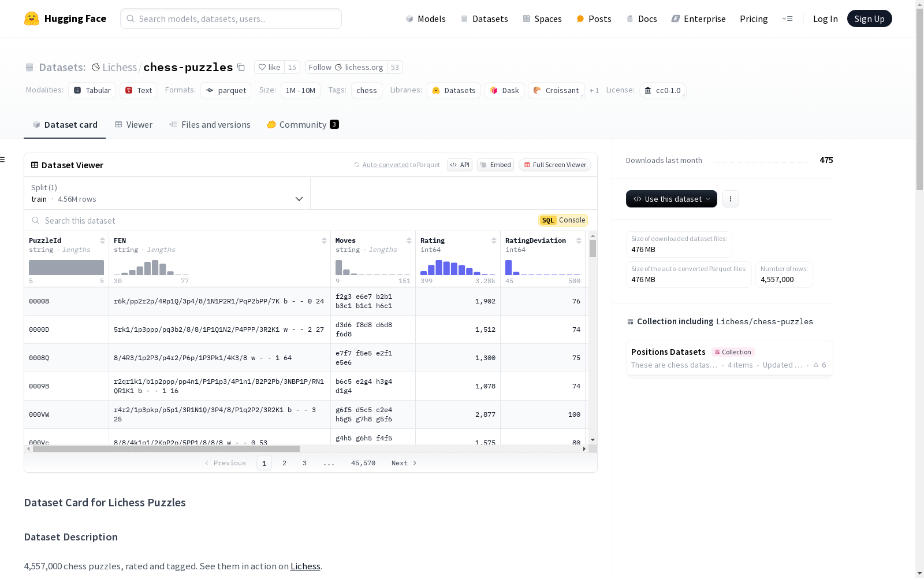
Task: Open Lichess organization link in title
Action: point(120,68)
